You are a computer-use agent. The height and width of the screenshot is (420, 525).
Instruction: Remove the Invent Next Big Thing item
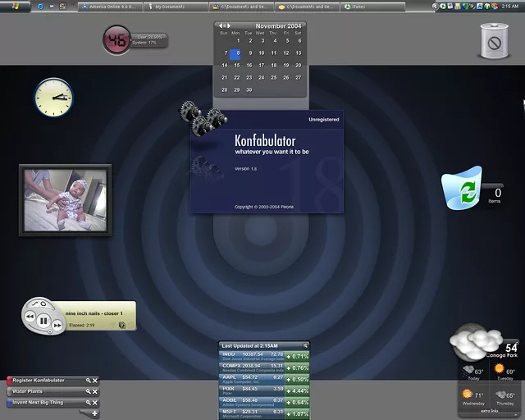pos(94,403)
